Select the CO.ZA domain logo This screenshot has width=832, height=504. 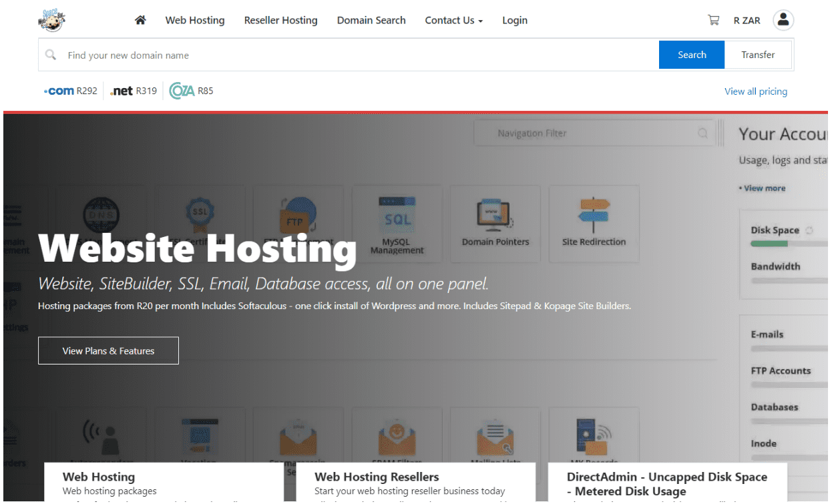[x=182, y=91]
